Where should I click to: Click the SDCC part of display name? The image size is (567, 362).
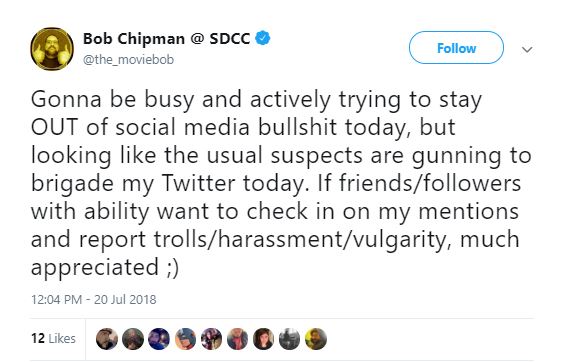tap(230, 38)
